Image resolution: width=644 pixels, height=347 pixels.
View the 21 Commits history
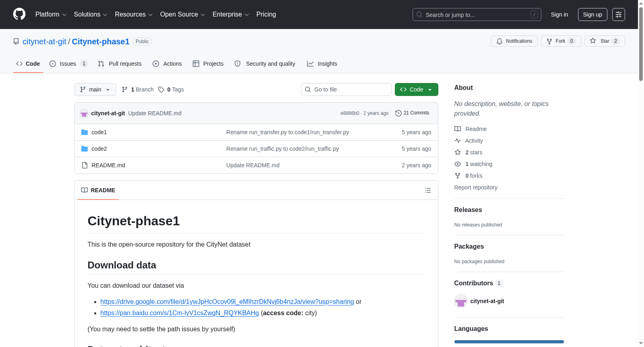pos(413,113)
